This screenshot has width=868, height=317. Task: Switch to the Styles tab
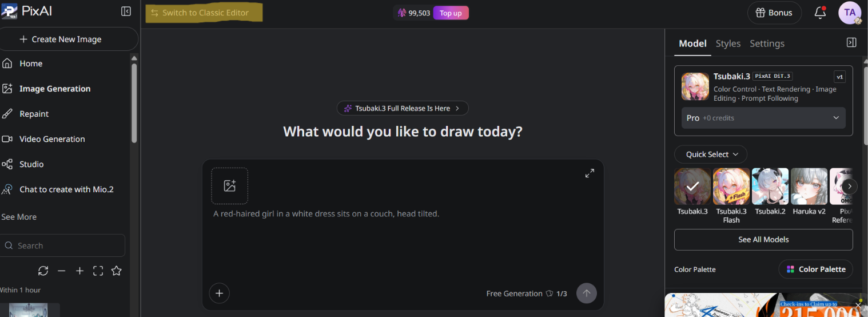click(x=728, y=43)
